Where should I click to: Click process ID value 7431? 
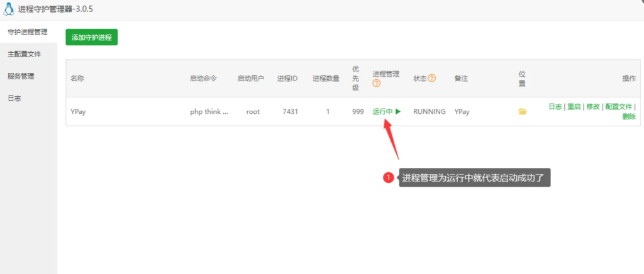pyautogui.click(x=291, y=112)
